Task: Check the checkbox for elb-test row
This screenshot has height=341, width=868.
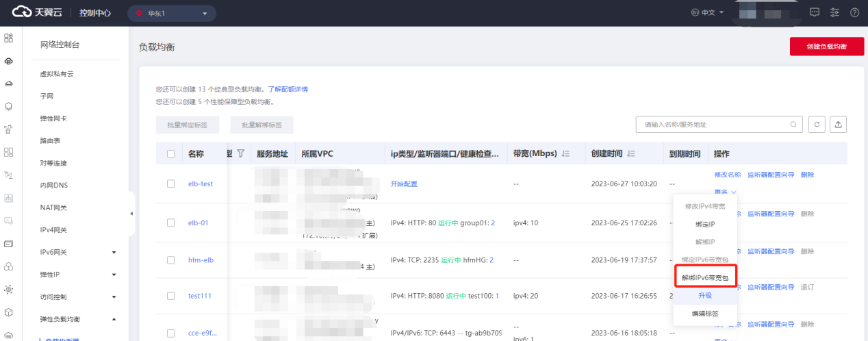Action: pos(170,184)
